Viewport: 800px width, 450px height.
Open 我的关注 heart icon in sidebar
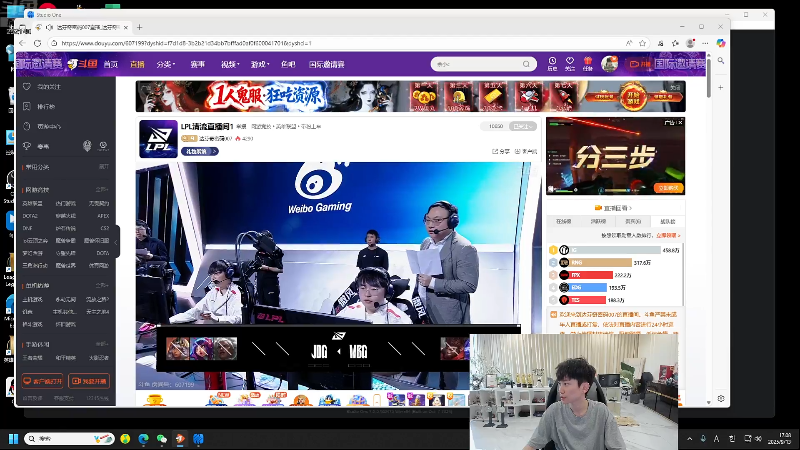(x=27, y=87)
